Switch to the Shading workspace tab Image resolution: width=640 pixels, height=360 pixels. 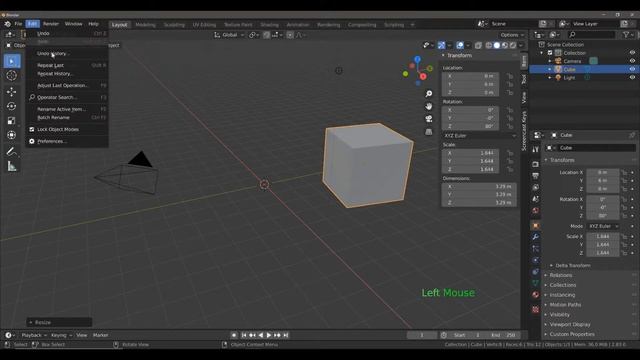(x=269, y=25)
